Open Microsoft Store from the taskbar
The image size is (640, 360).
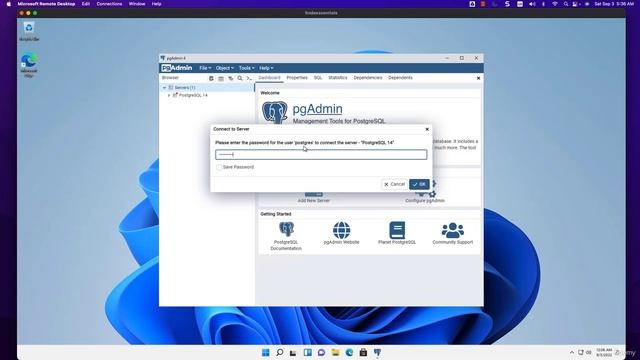[x=363, y=352]
